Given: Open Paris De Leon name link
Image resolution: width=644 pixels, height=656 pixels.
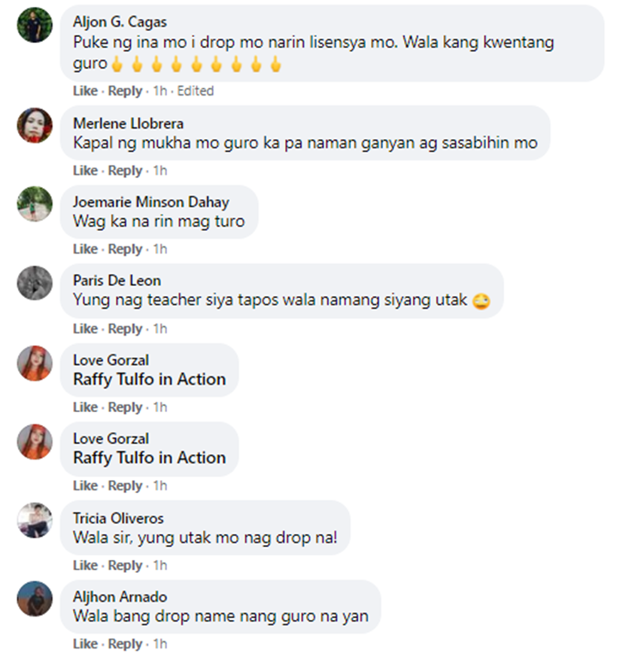Looking at the screenshot, I should [117, 280].
